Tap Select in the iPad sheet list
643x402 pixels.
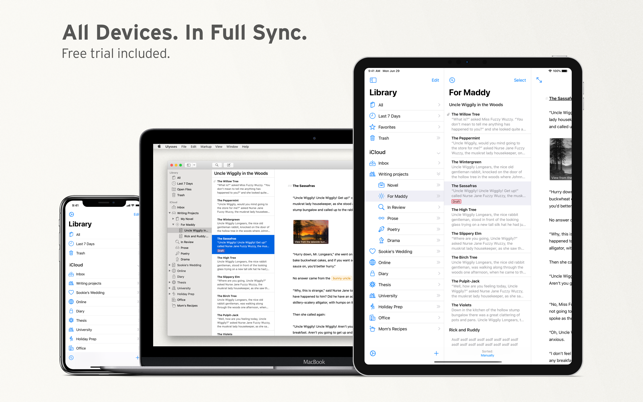pyautogui.click(x=520, y=80)
